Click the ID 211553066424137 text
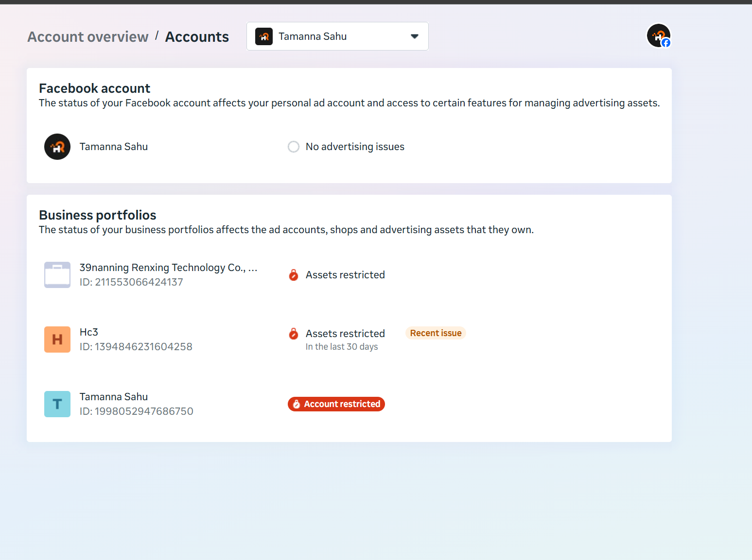 pyautogui.click(x=131, y=282)
